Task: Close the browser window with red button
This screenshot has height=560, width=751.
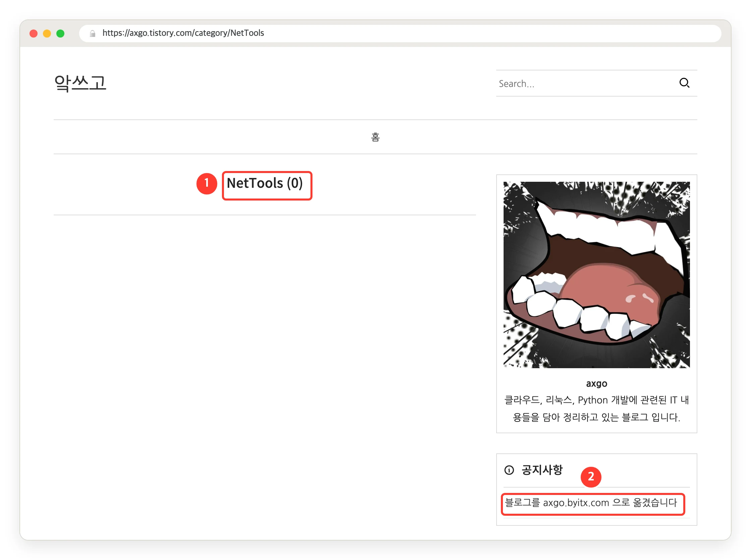Action: coord(34,33)
